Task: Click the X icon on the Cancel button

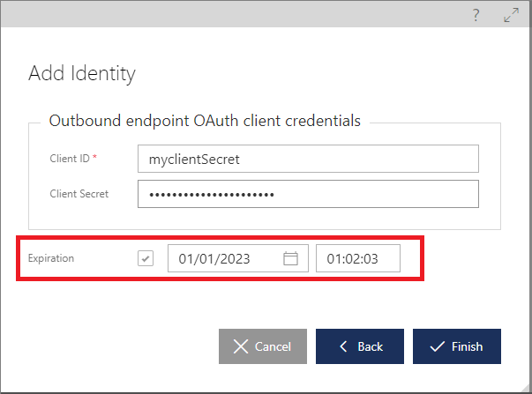Action: point(241,346)
